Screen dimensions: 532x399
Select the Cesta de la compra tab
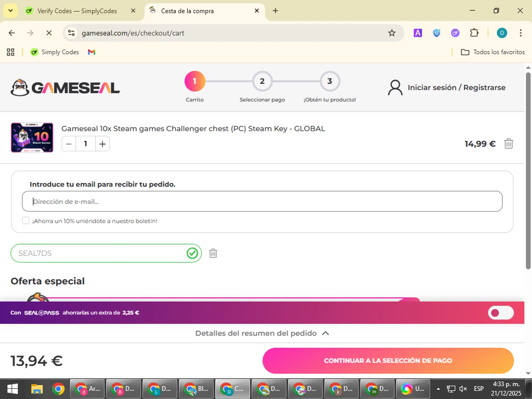187,11
